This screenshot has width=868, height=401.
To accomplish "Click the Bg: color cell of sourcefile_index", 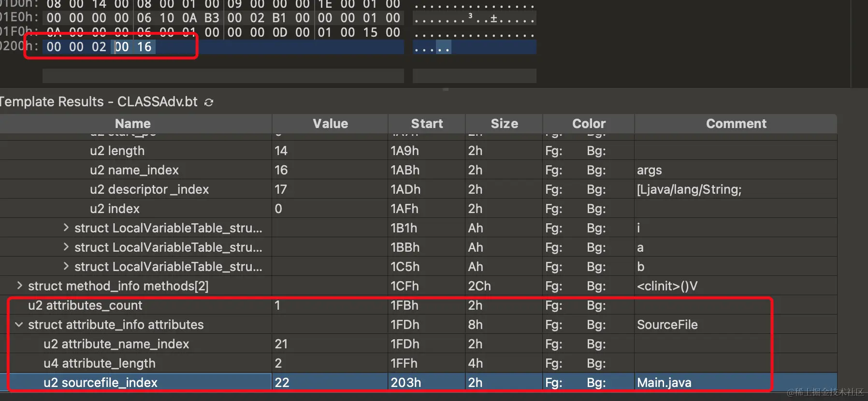I will (596, 383).
